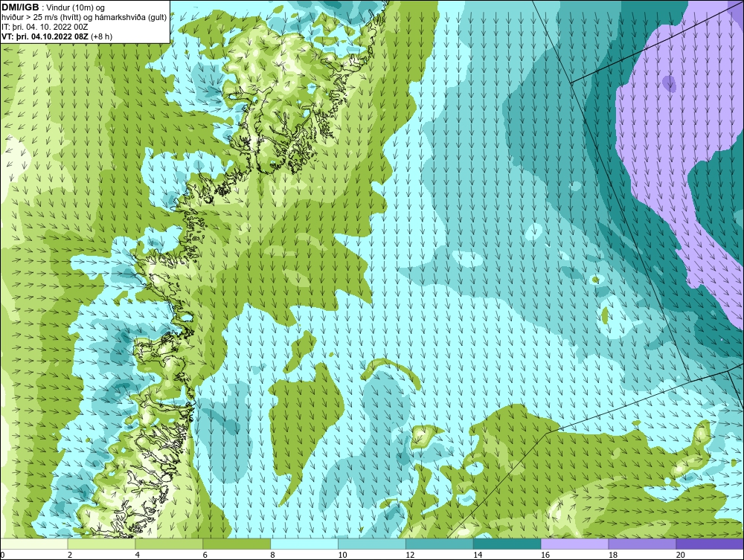The image size is (744, 560).
Task: Select the 0–2 m/s palest color swatch
Action: (x=34, y=544)
